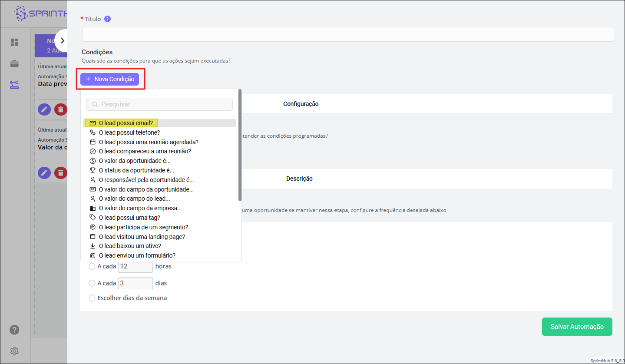Image resolution: width=625 pixels, height=364 pixels.
Task: Choose 'O status da oportunidade é...' condition
Action: pyautogui.click(x=136, y=170)
